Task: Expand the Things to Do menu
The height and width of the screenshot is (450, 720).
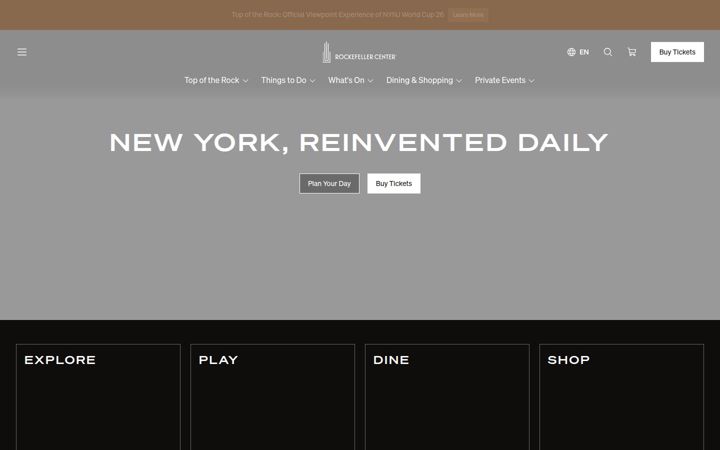Action: click(x=288, y=80)
